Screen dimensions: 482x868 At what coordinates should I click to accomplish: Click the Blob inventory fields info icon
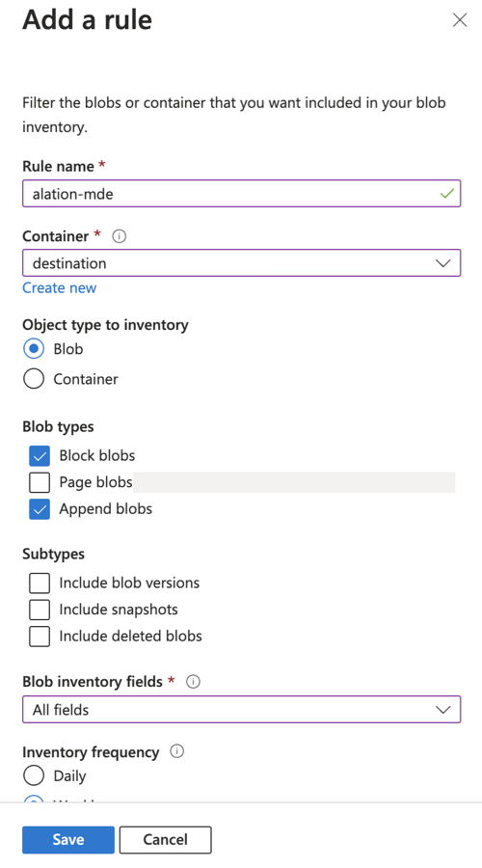coord(193,682)
